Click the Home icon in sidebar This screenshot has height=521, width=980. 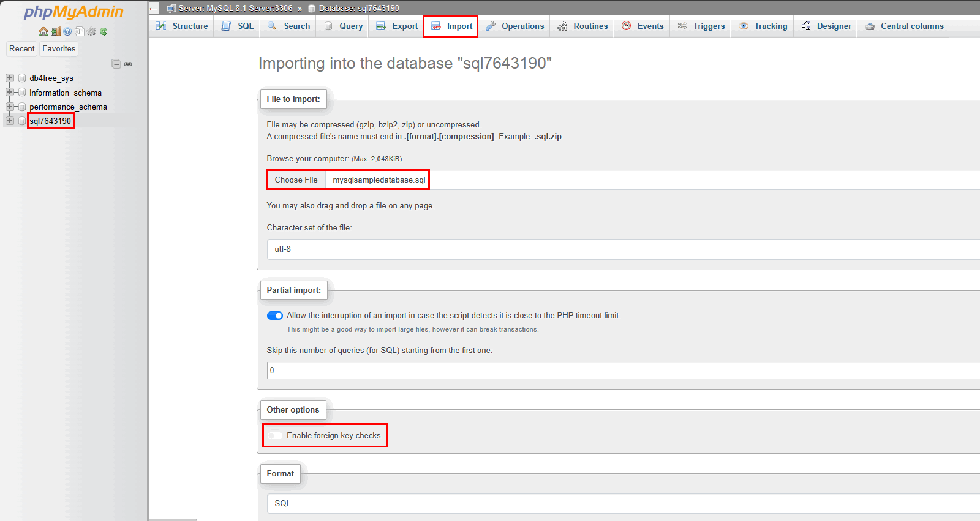(43, 31)
